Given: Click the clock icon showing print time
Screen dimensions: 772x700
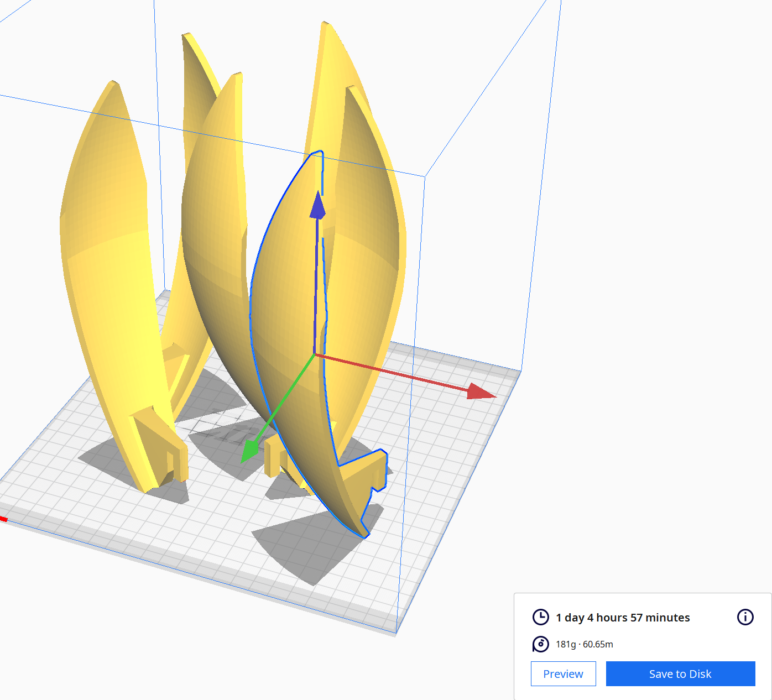Looking at the screenshot, I should pyautogui.click(x=541, y=617).
